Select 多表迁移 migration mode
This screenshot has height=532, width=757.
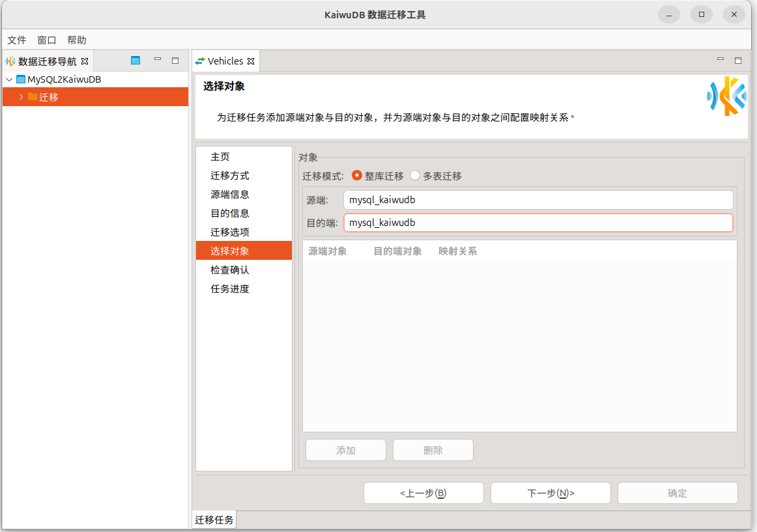tap(415, 176)
